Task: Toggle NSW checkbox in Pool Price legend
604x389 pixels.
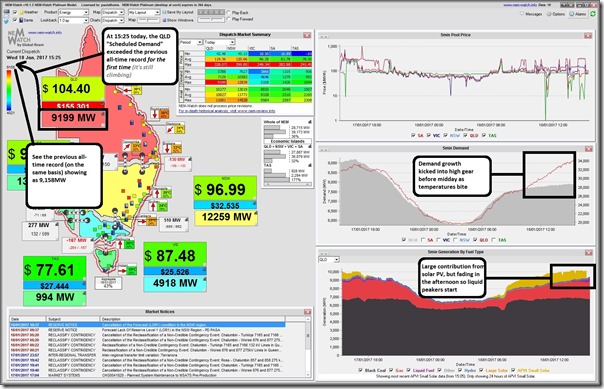Action: pyautogui.click(x=446, y=135)
